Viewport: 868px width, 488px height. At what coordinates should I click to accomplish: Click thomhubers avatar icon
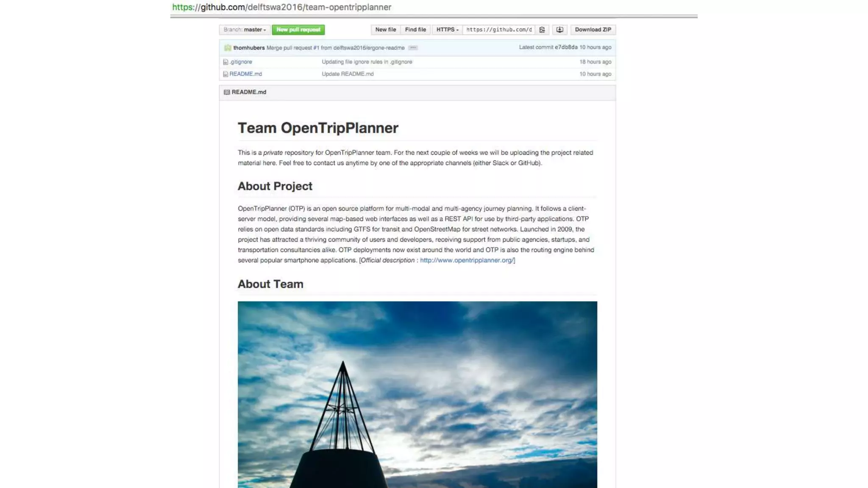pos(228,48)
